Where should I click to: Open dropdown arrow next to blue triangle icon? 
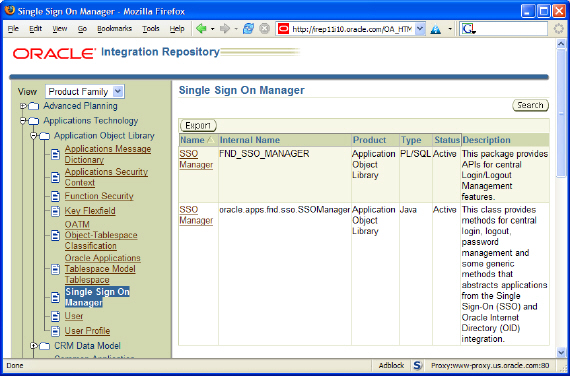[x=450, y=29]
